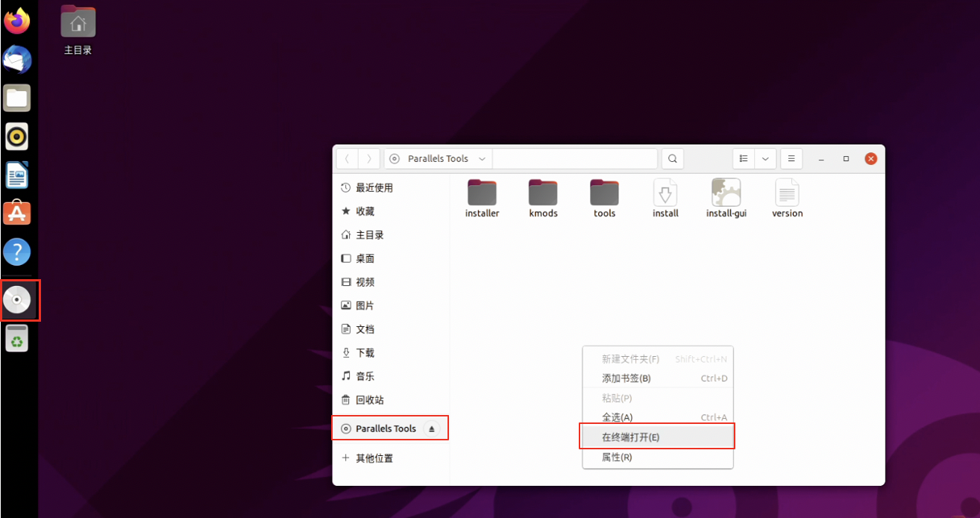Open the 主目录 desktop folder icon

click(78, 31)
